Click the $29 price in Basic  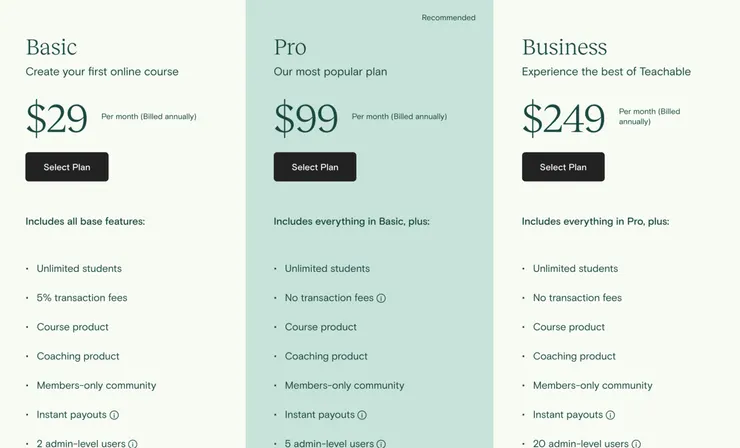57,119
